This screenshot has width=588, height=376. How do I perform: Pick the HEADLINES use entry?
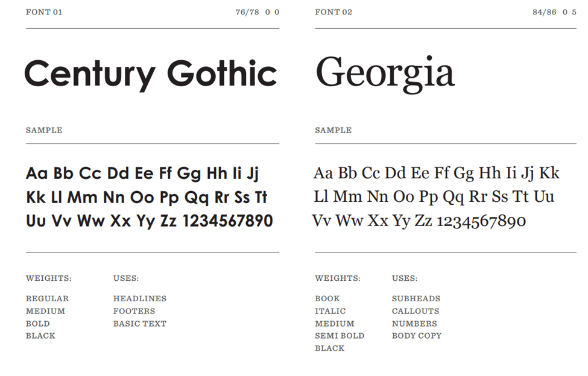pyautogui.click(x=139, y=298)
